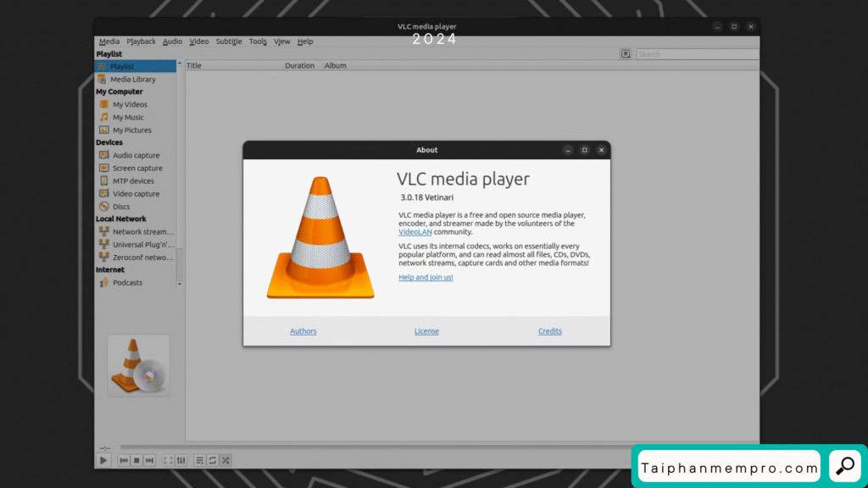Open the Discs device entry
Image resolution: width=868 pixels, height=488 pixels.
coord(121,207)
